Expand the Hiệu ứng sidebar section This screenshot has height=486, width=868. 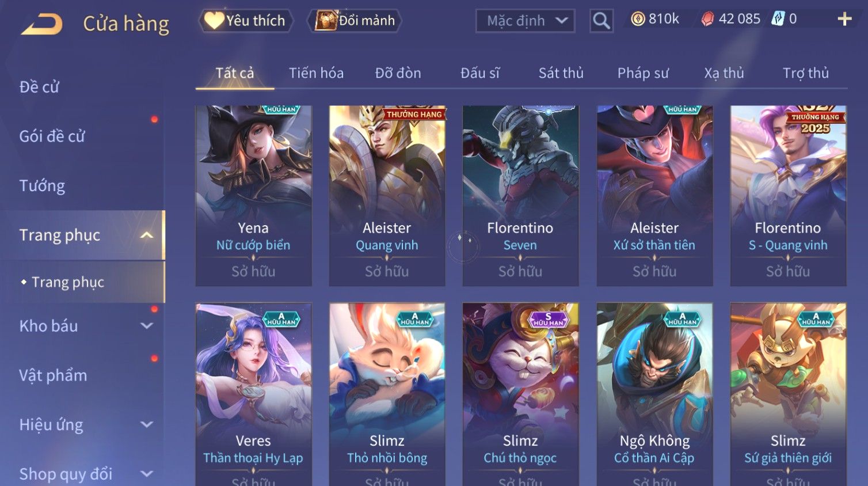pyautogui.click(x=147, y=425)
